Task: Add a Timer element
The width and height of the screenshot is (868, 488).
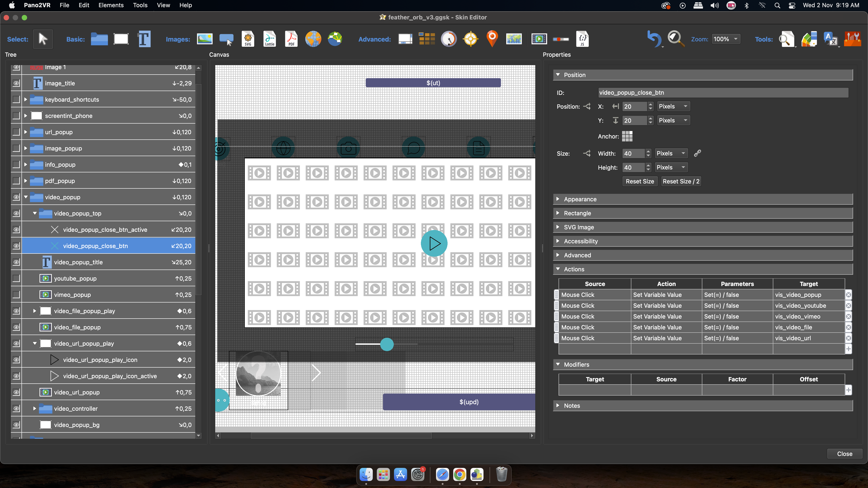Action: pos(449,39)
